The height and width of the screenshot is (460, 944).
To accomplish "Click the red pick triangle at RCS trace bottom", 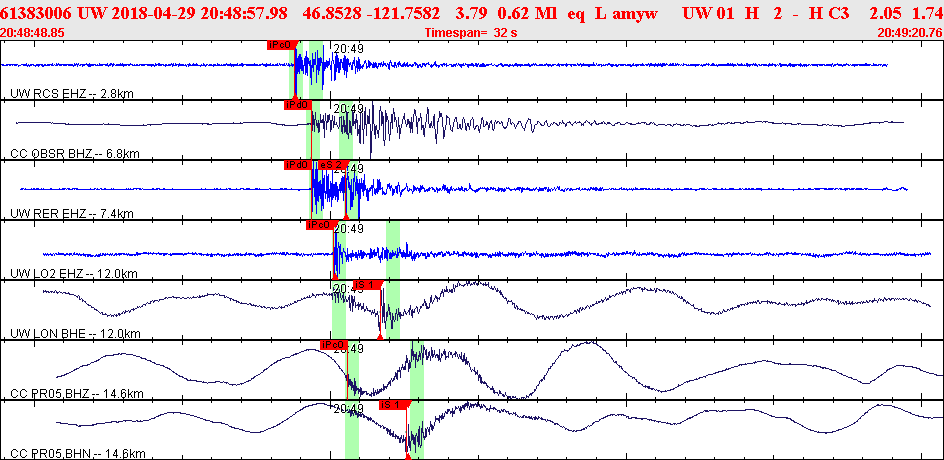I will 294,96.
